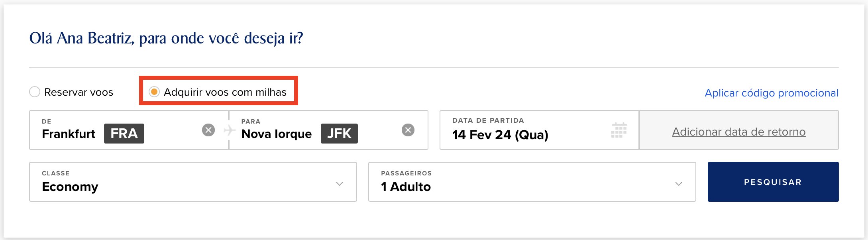The height and width of the screenshot is (240, 868).
Task: Click Adicionar data de retorno link
Action: [739, 132]
